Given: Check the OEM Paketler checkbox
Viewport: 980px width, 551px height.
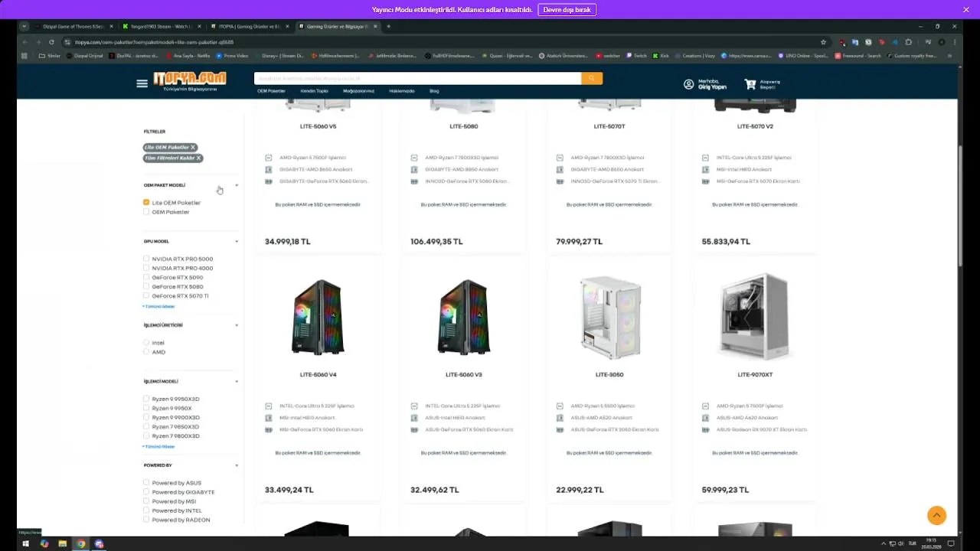Looking at the screenshot, I should (146, 212).
